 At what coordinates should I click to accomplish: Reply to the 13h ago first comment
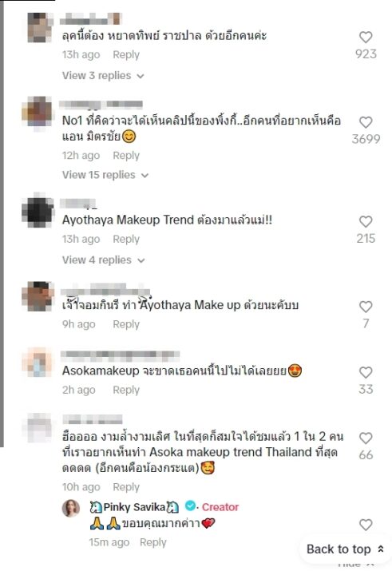click(x=126, y=54)
